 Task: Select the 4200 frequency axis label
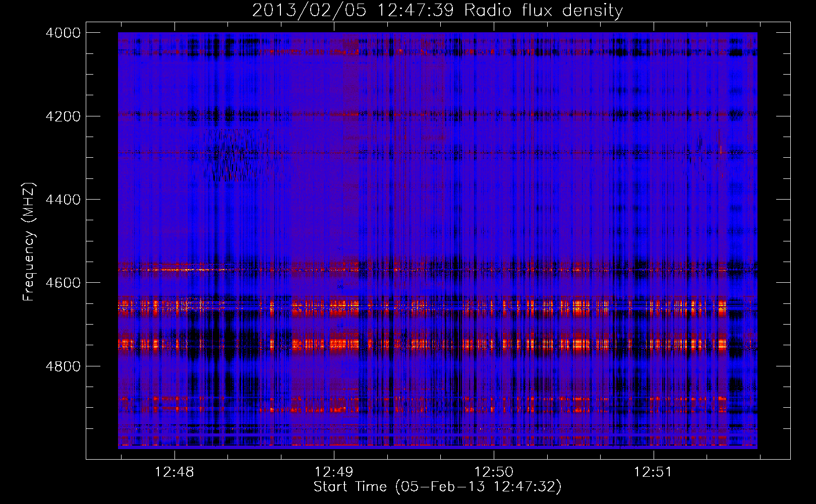click(x=63, y=116)
